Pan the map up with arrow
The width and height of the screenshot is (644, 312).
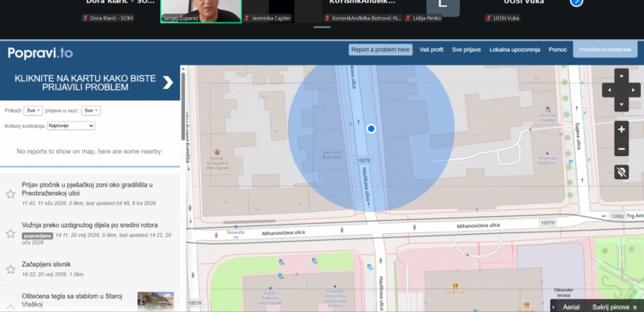tap(621, 76)
